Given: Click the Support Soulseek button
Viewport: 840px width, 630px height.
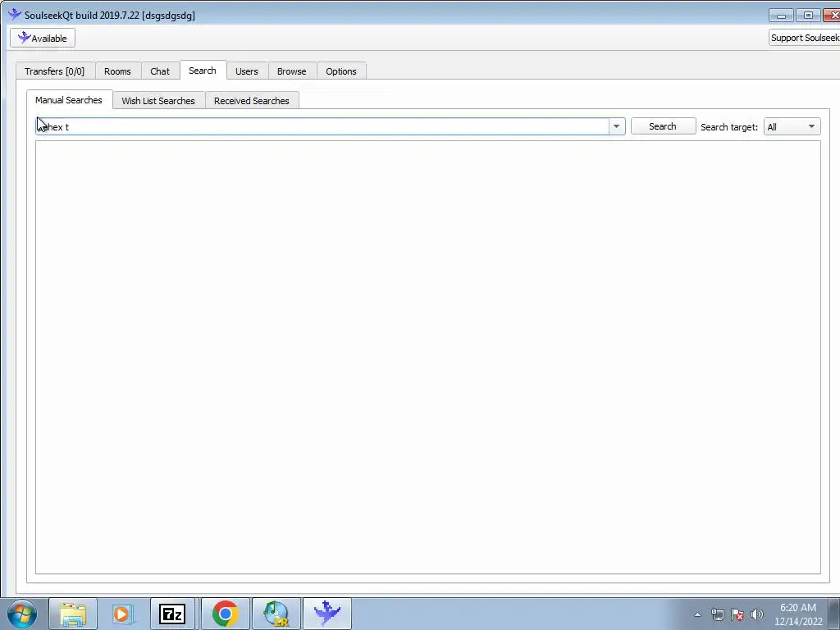Looking at the screenshot, I should pos(805,38).
